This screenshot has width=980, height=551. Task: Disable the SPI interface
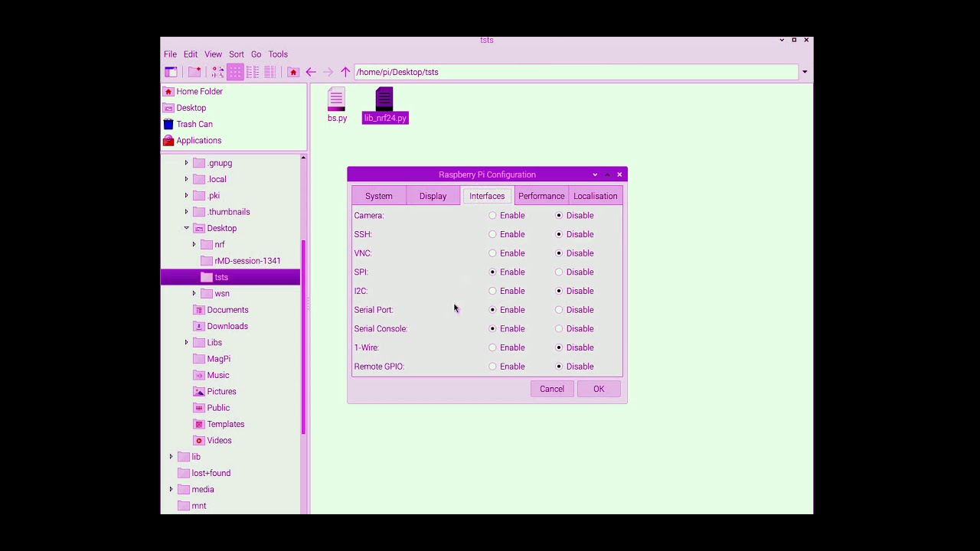tap(559, 272)
